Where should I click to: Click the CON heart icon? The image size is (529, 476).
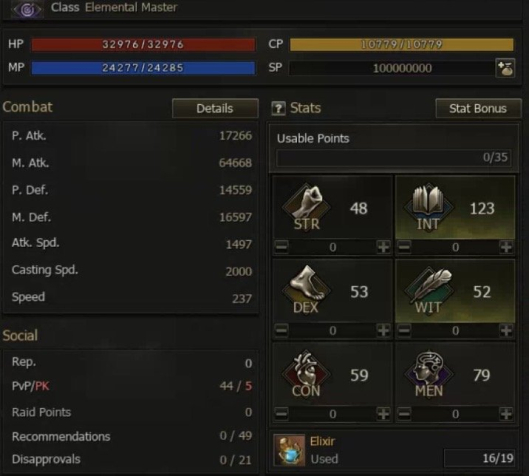pos(306,371)
